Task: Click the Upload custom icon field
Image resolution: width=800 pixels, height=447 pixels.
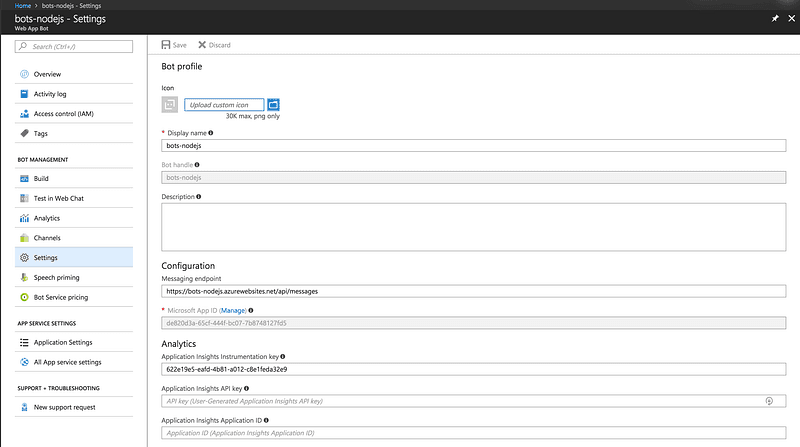Action: point(224,105)
